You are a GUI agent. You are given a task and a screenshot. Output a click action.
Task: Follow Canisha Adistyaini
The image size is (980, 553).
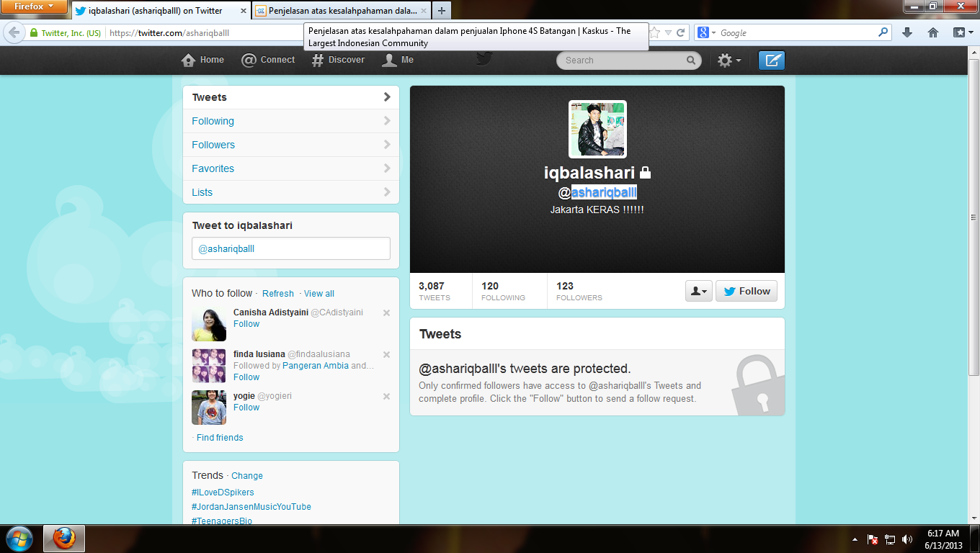pyautogui.click(x=246, y=324)
